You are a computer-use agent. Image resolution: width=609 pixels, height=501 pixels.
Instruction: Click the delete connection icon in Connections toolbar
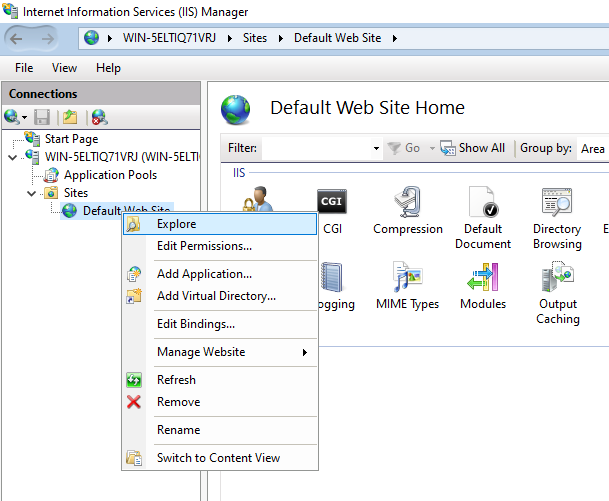[x=99, y=118]
